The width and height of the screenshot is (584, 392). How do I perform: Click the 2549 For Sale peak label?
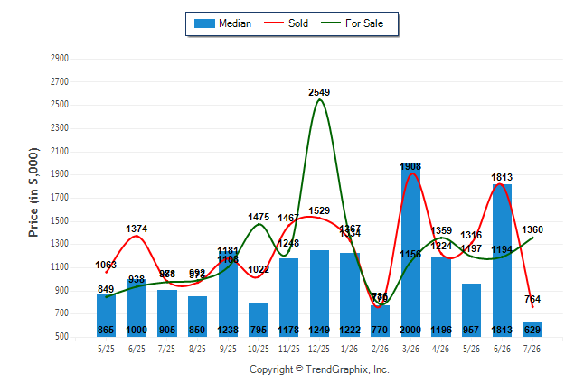(319, 92)
